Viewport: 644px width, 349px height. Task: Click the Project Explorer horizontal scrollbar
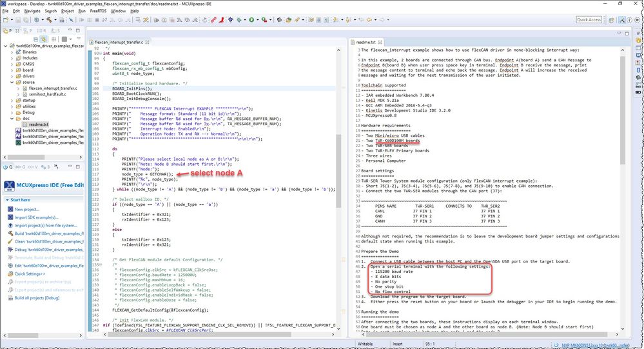pyautogui.click(x=26, y=157)
